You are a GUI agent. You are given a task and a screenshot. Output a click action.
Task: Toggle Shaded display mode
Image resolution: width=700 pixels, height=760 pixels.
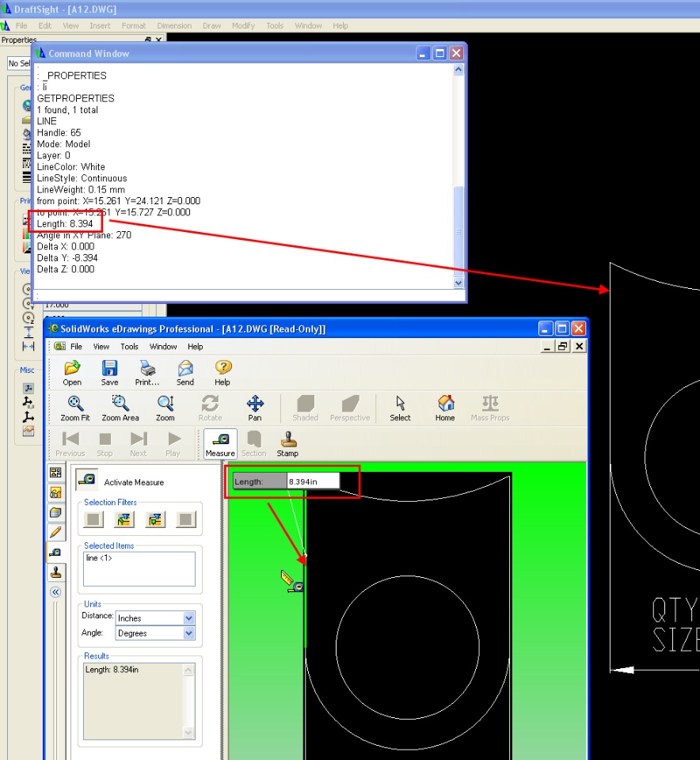point(306,408)
